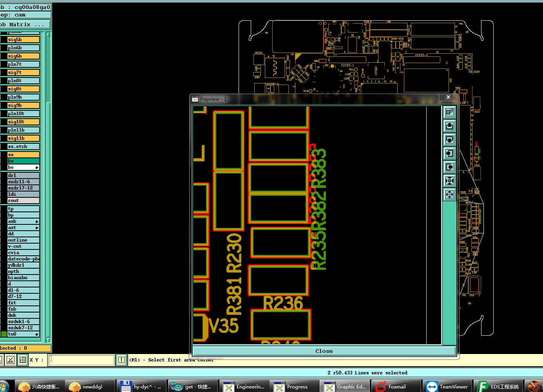Click the layer list scroll down arrow
Viewport: 543px width, 392px height.
point(49,340)
